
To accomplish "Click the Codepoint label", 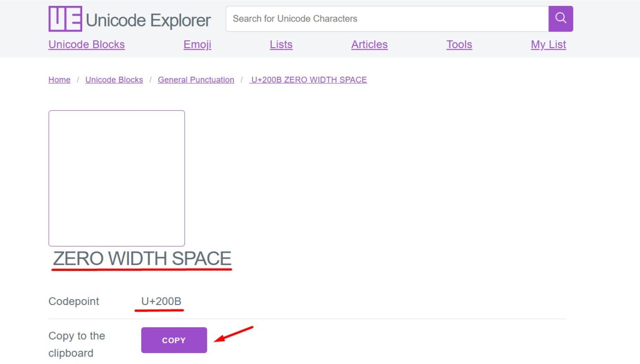I will pos(74,302).
